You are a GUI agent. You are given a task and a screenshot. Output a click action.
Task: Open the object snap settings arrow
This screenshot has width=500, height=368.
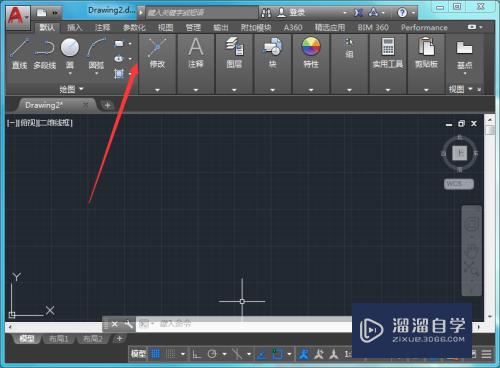click(289, 354)
